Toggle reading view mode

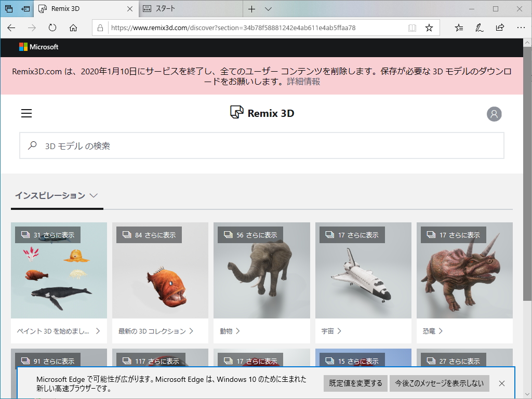tap(412, 28)
